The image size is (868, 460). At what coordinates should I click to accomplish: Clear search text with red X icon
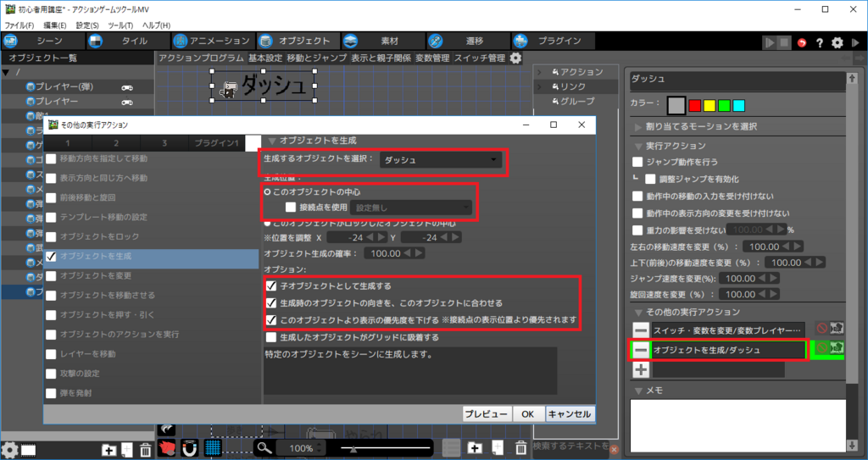tap(614, 450)
